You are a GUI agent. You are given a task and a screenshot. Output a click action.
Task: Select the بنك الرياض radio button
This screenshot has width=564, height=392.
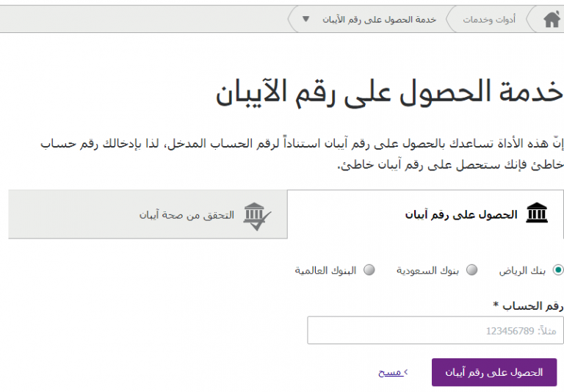click(559, 269)
